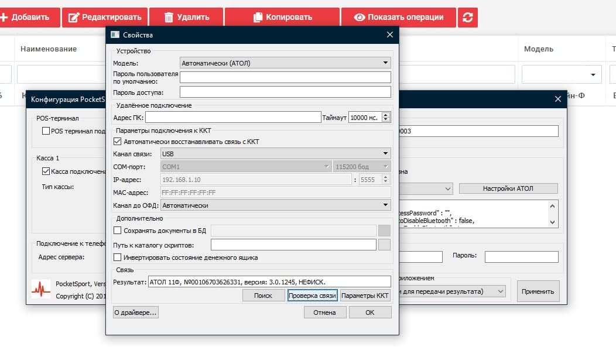Close the Свойства dialog window
This screenshot has width=616, height=364.
(390, 35)
